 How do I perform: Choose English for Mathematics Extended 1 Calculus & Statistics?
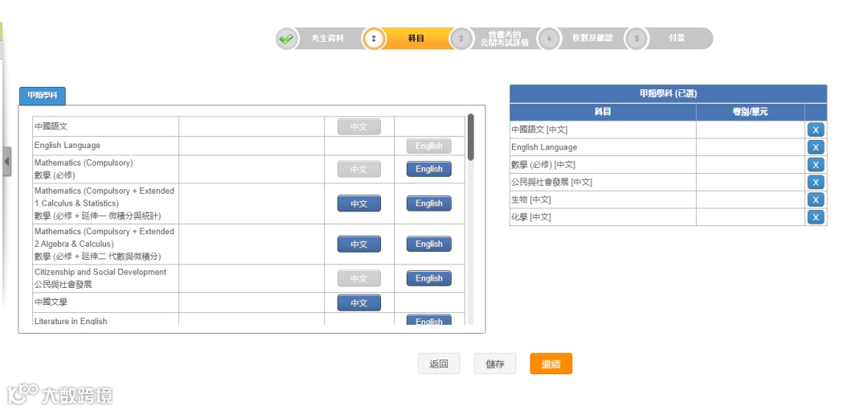click(429, 203)
